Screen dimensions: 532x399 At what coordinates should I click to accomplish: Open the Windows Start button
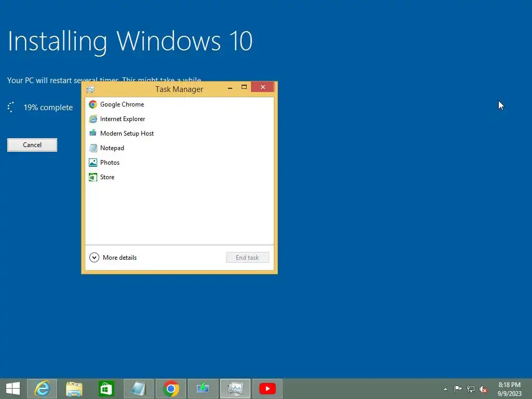click(13, 389)
